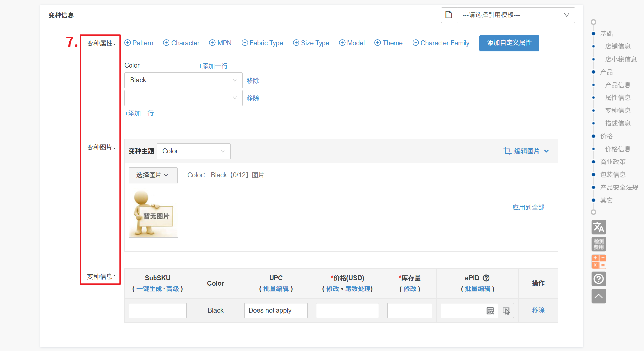Add the Pattern variation attribute
Viewport: 644px width, 351px height.
point(139,43)
